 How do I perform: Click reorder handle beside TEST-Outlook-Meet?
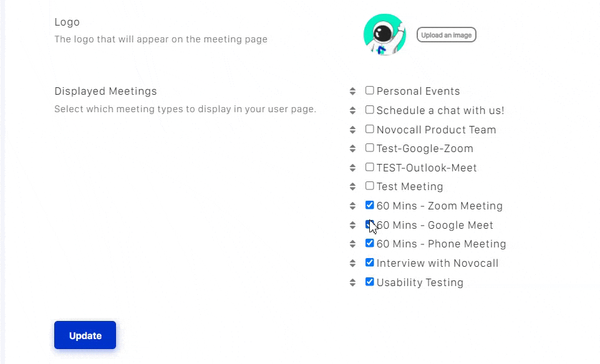[352, 168]
